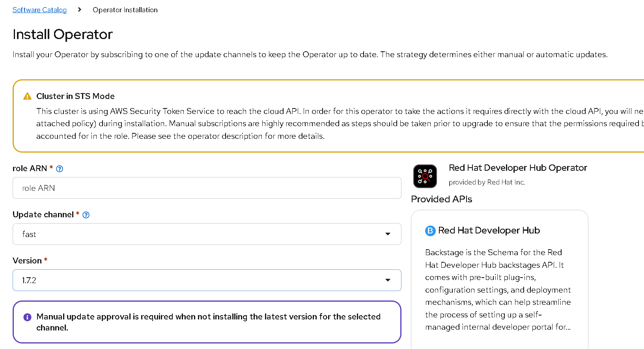Expand the Version dropdown showing 1.7.2
Screen dimensions: 644x349
207,280
